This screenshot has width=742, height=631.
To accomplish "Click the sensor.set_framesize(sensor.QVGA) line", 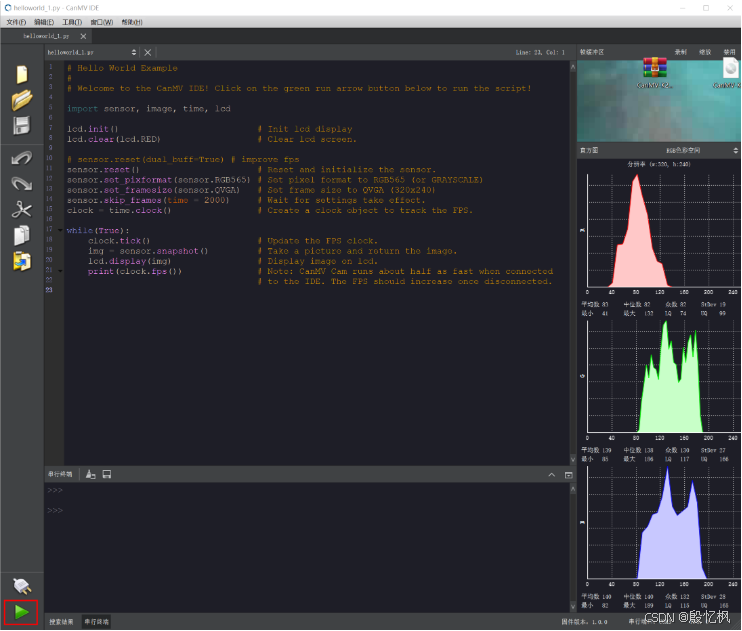I will [153, 190].
